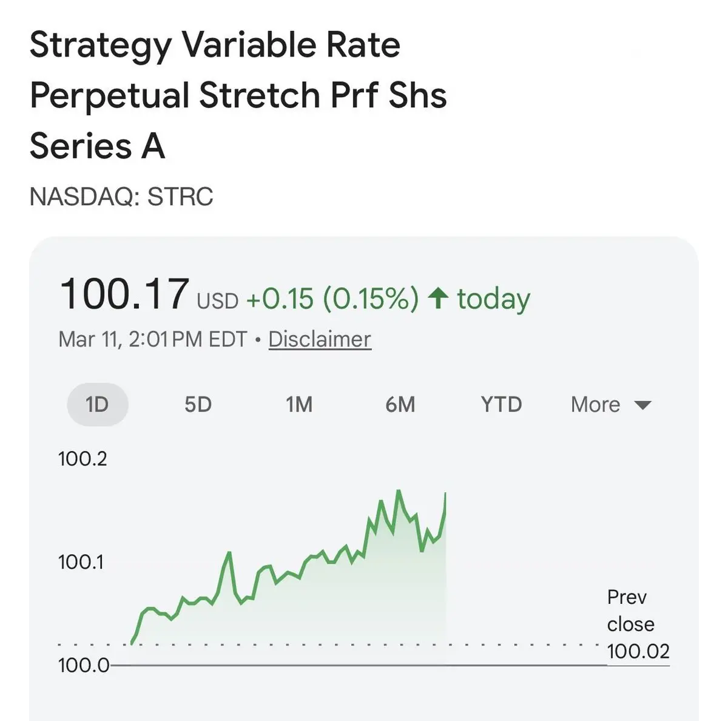Viewport: 728px width, 721px height.
Task: Click the Prev close label
Action: 630,610
